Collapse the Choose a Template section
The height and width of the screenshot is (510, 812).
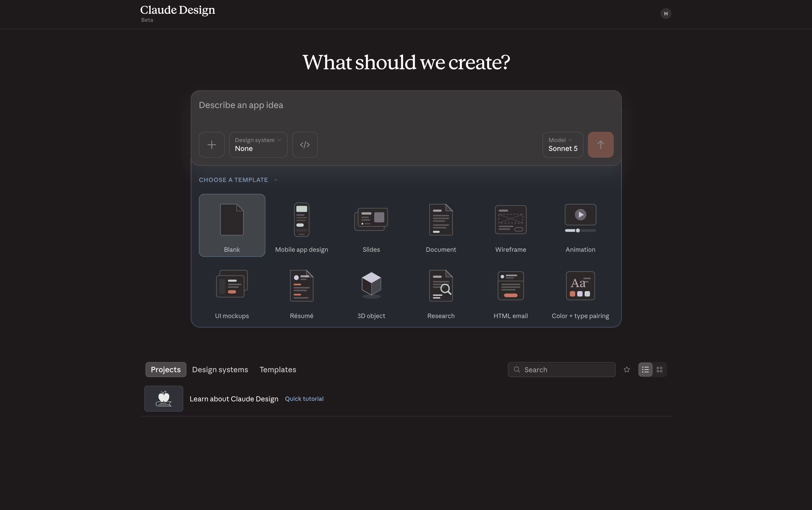[238, 180]
